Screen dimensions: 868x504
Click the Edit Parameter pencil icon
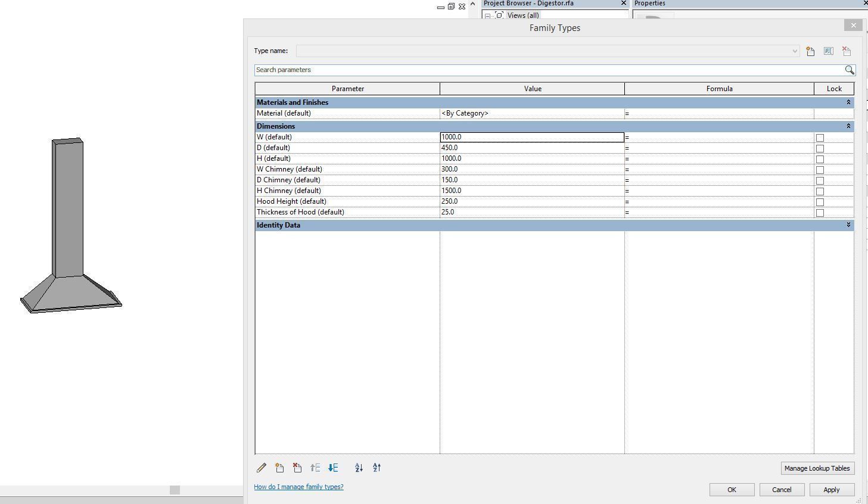click(261, 468)
